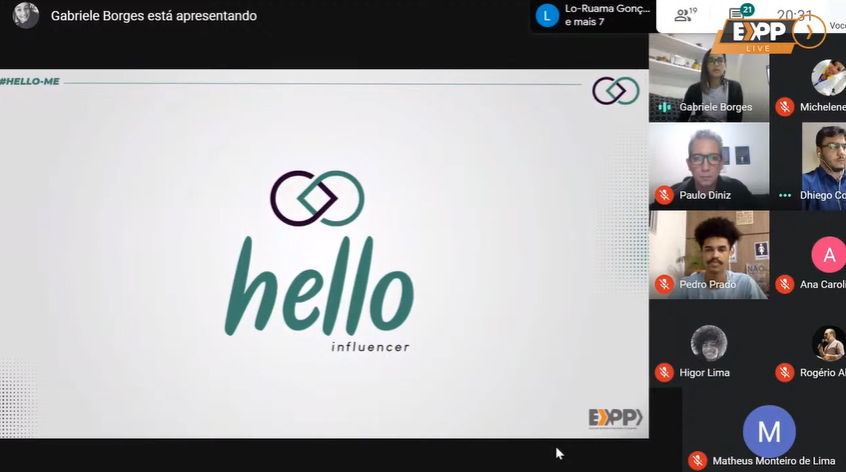Click Higor Lima profile picture
The image size is (846, 472).
coord(709,343)
